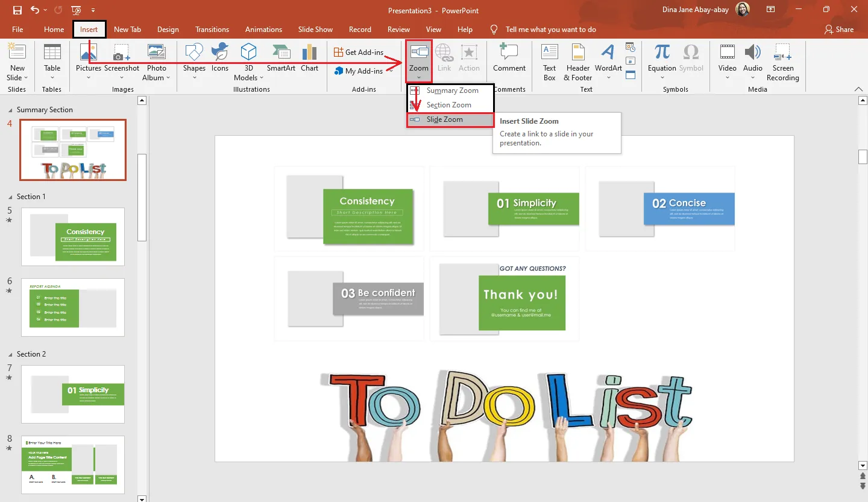Choose Slide Zoom from the menu

tap(445, 119)
